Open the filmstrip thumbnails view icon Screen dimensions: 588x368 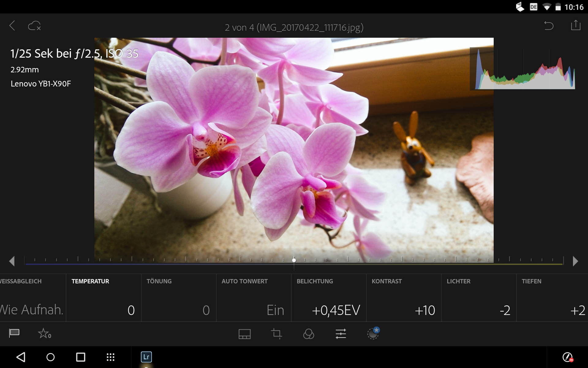pos(244,334)
